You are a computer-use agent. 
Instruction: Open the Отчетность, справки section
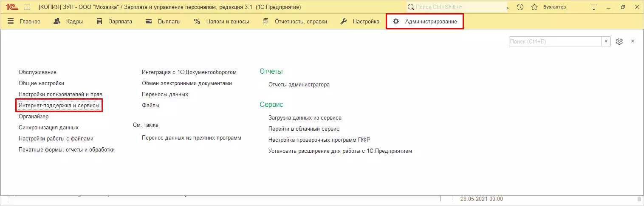pos(295,21)
